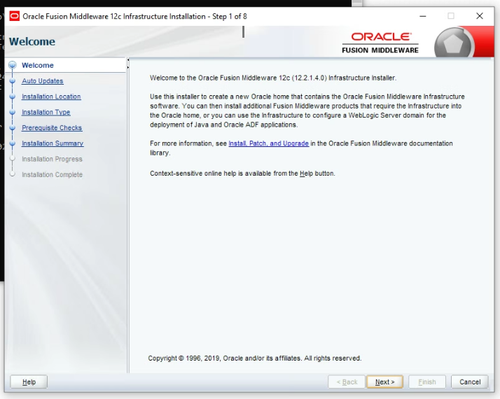Image resolution: width=500 pixels, height=399 pixels.
Task: Click the Installation Type step bullet icon
Action: coord(13,112)
